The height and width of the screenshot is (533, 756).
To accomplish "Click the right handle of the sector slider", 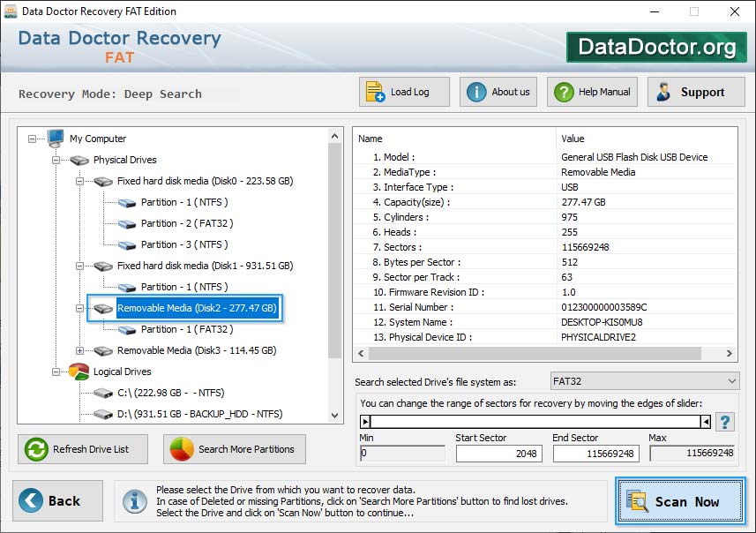I will tap(706, 422).
